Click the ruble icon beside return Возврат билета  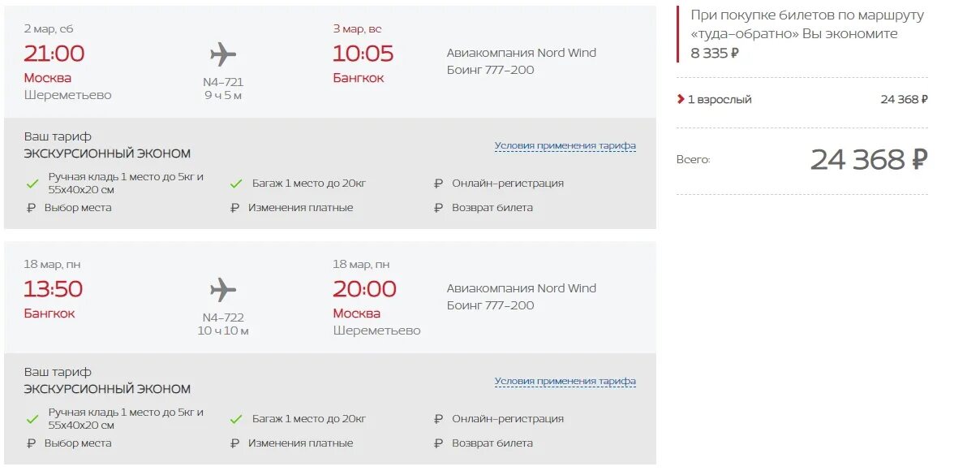click(x=439, y=443)
